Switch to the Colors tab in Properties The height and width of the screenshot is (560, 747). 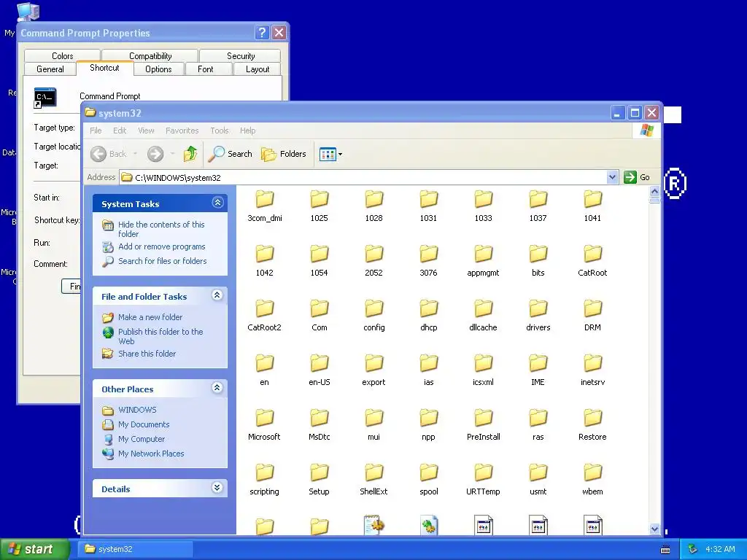click(x=63, y=55)
